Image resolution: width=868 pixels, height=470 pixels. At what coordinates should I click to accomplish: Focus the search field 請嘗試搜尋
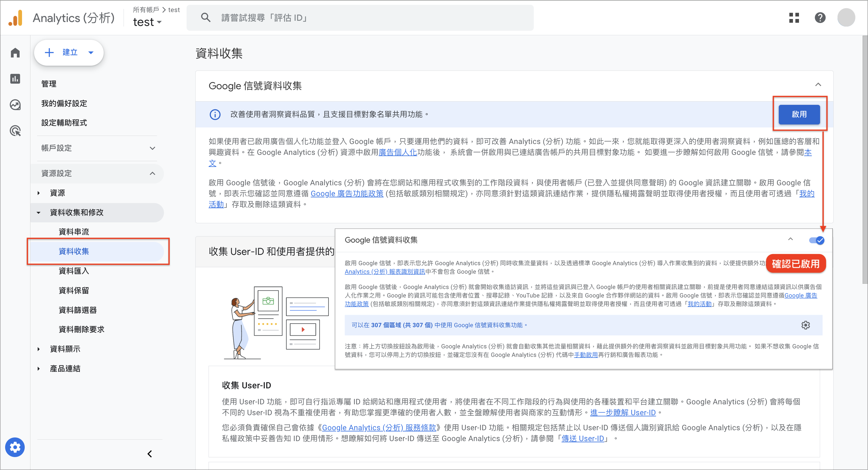[360, 17]
